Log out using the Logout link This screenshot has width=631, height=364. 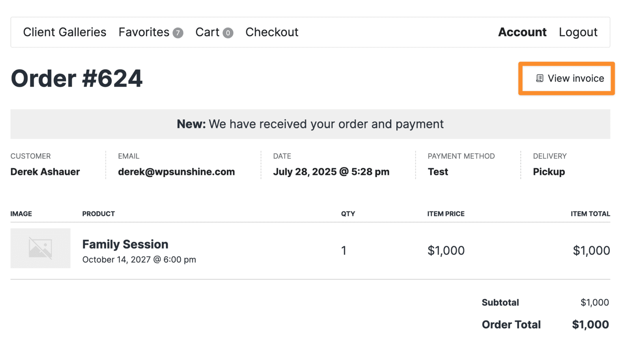coord(578,32)
